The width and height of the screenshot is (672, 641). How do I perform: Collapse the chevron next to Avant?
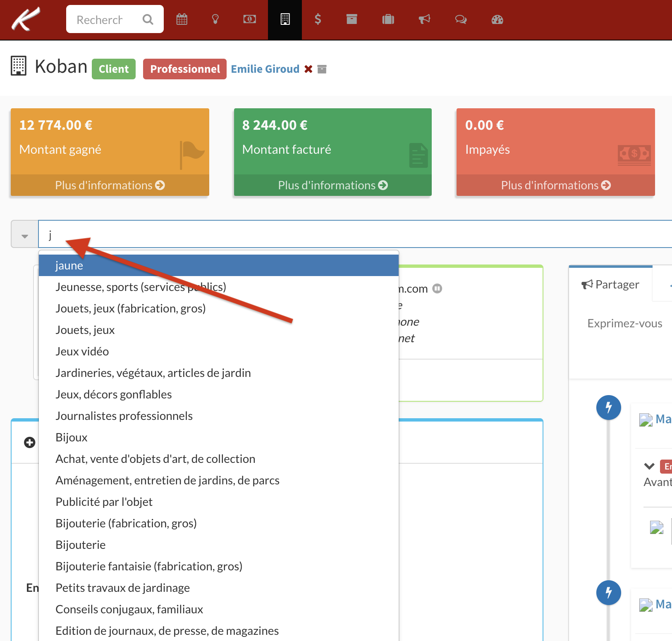tap(649, 466)
